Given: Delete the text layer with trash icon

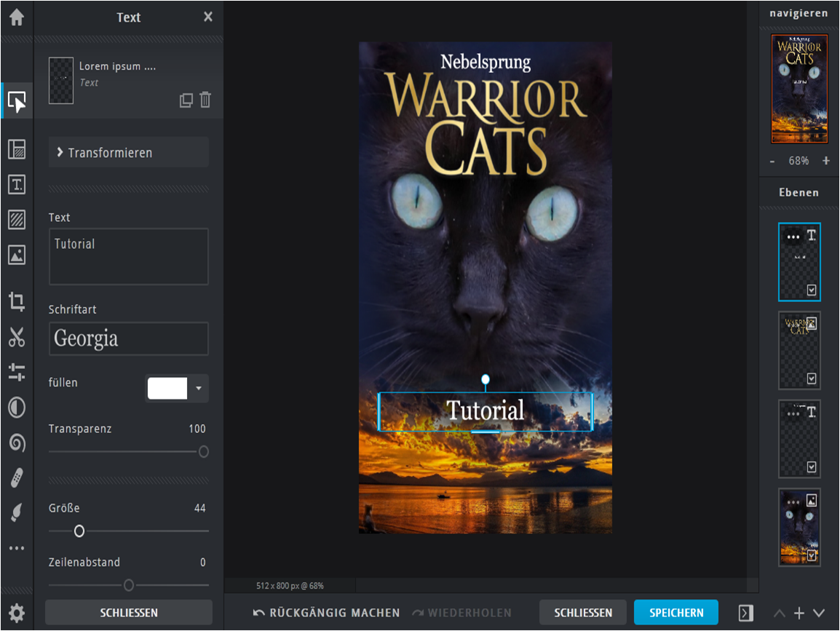Looking at the screenshot, I should point(205,100).
